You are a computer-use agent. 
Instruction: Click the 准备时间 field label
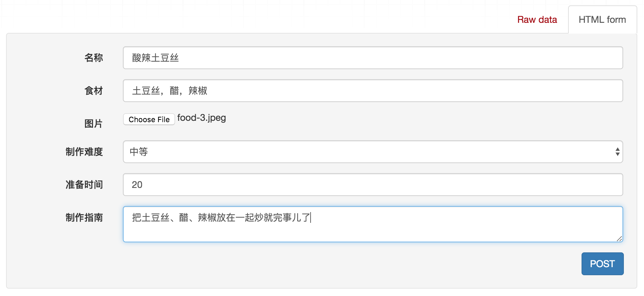tap(84, 185)
